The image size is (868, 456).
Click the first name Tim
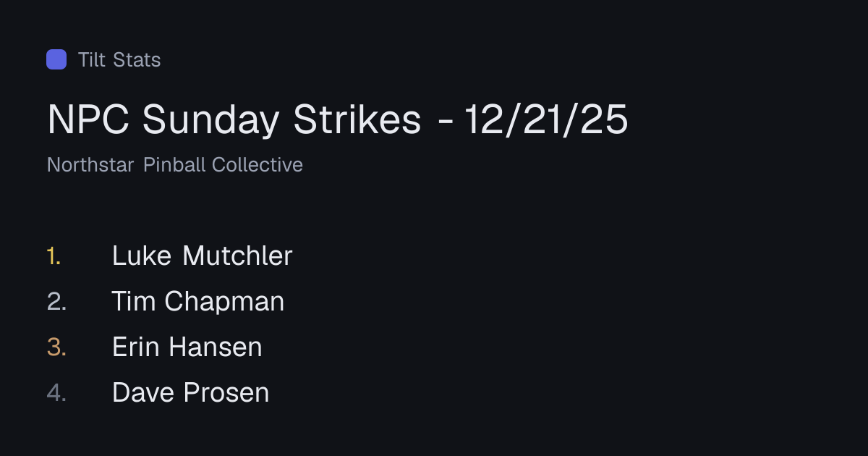click(133, 301)
